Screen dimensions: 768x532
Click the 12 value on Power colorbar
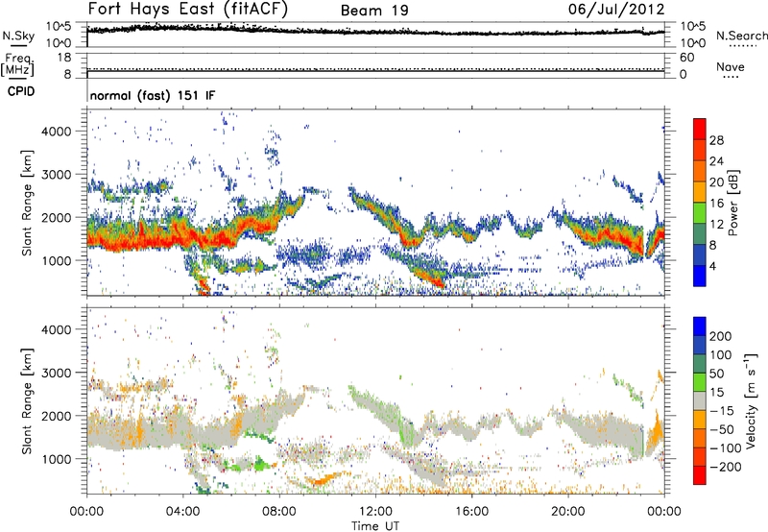point(716,225)
